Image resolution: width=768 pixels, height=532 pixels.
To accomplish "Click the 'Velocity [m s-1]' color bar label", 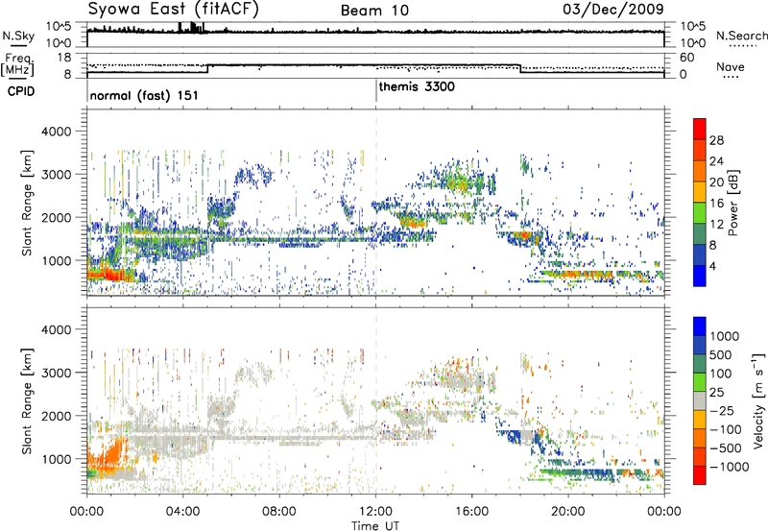I will (758, 400).
